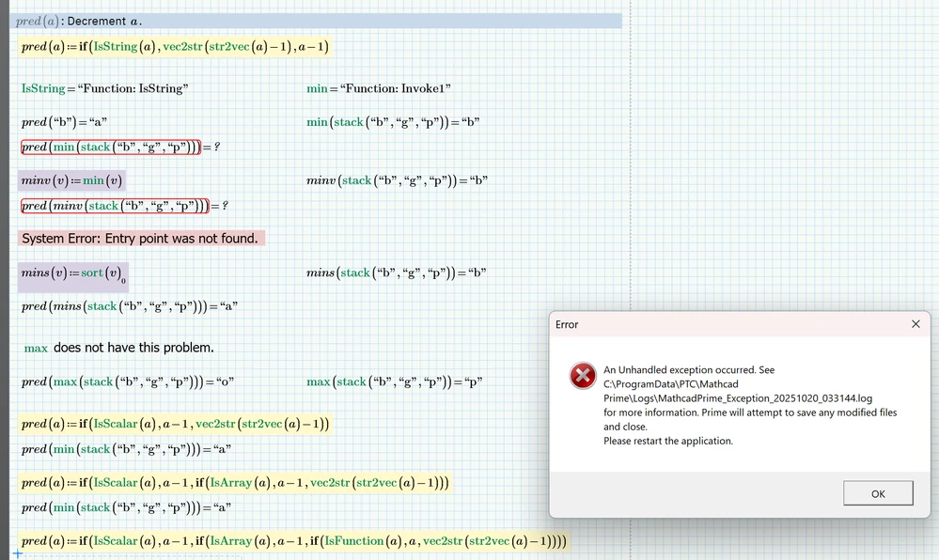This screenshot has width=939, height=560.
Task: Select the pred("b")="a" evaluation
Action: (64, 122)
